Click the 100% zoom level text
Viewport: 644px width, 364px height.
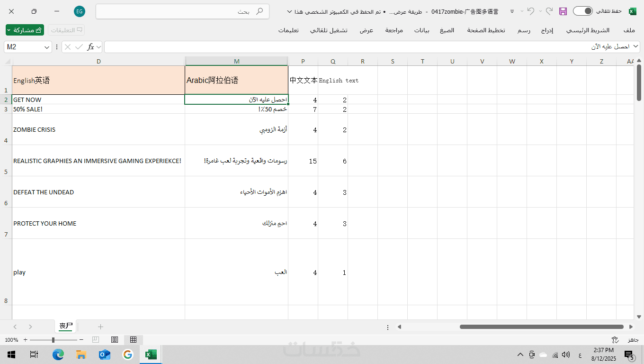[x=11, y=340]
